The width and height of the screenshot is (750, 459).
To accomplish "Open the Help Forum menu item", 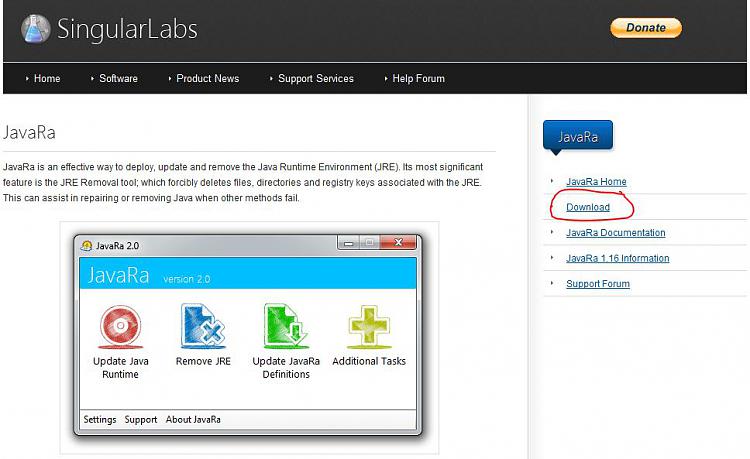I will coord(419,78).
